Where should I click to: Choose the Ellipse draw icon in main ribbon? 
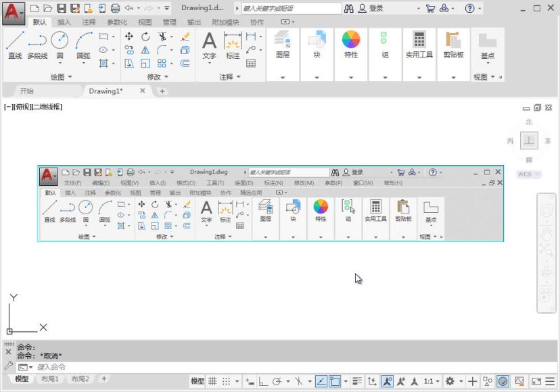coord(103,50)
